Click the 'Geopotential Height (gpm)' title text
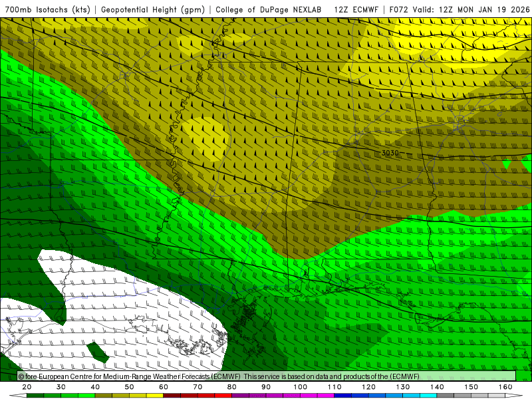Image resolution: width=532 pixels, height=399 pixels. point(153,10)
